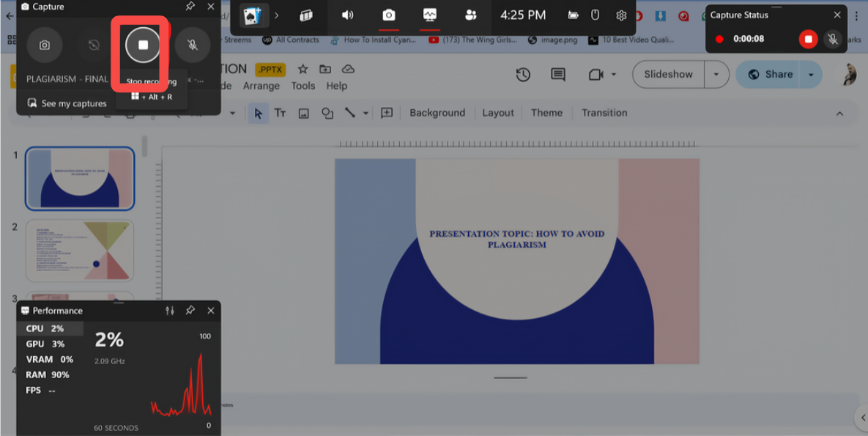
Task: Click the 4:25 PM clock in Game Bar
Action: 523,15
